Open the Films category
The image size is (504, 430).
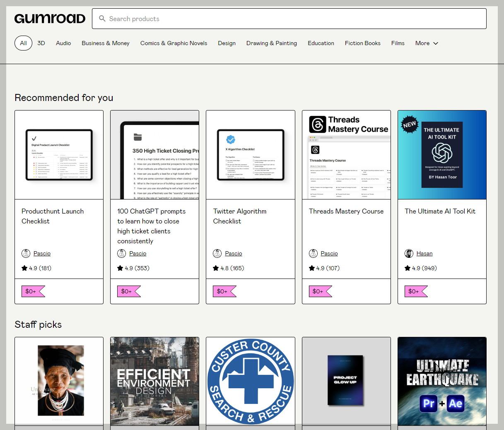[398, 43]
